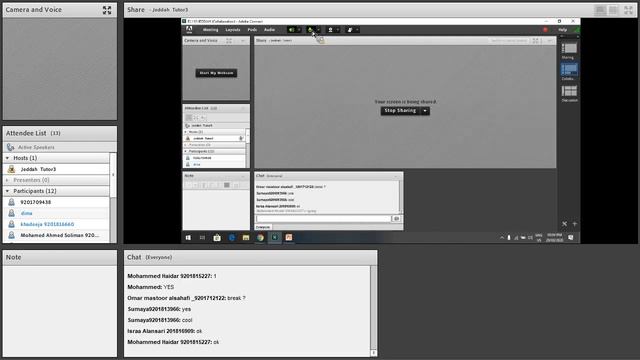640x360 pixels.
Task: Delete layout with X icon in layout bar
Action: tap(564, 224)
